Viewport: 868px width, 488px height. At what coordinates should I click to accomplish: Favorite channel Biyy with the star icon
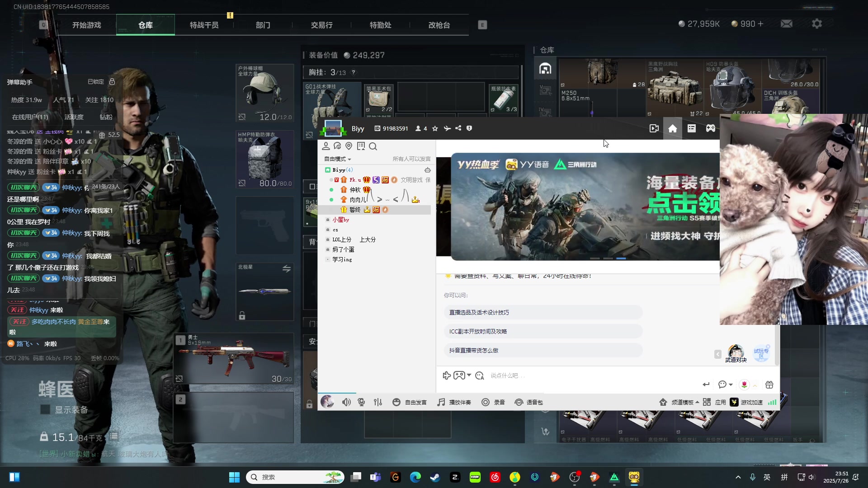pyautogui.click(x=435, y=129)
